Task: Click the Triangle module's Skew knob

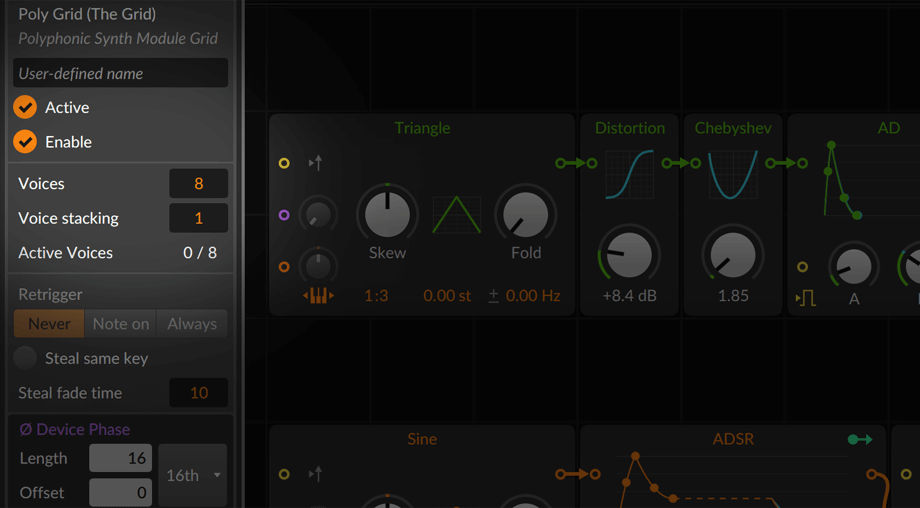Action: coord(387,214)
